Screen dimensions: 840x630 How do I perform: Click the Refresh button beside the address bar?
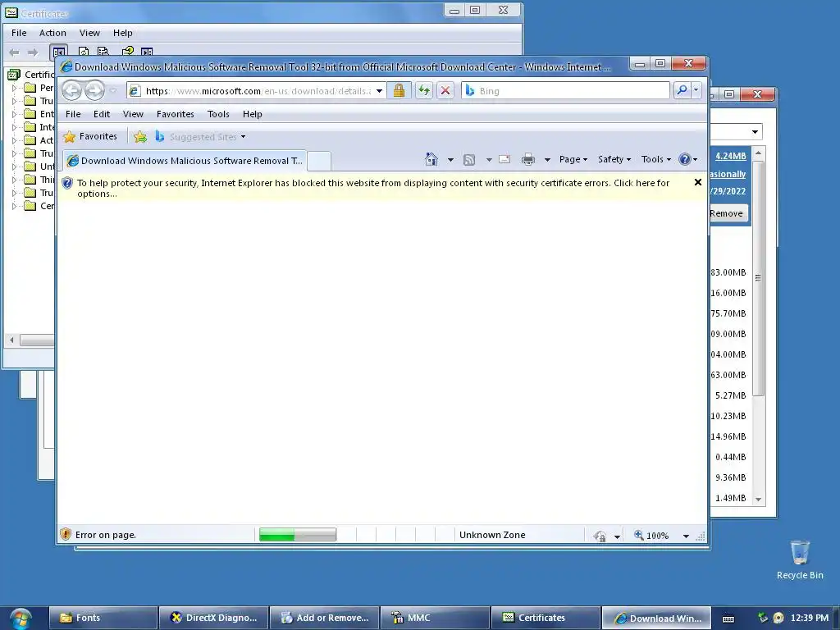(x=424, y=90)
